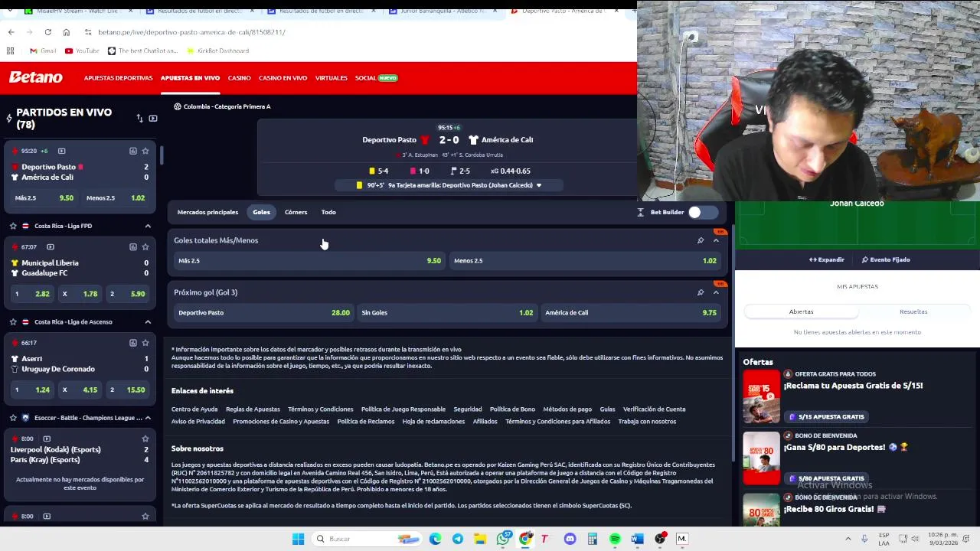Click Expandir in the bet slip panel
The height and width of the screenshot is (551, 980).
(x=827, y=259)
